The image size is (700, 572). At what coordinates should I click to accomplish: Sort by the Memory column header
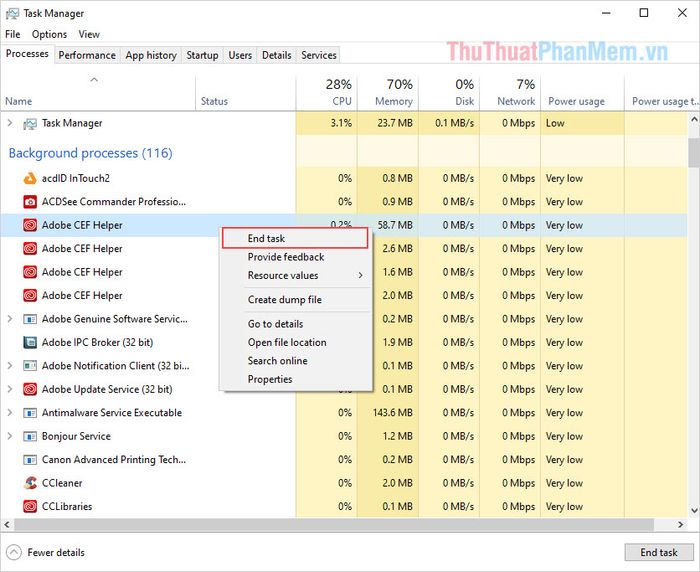coord(388,93)
